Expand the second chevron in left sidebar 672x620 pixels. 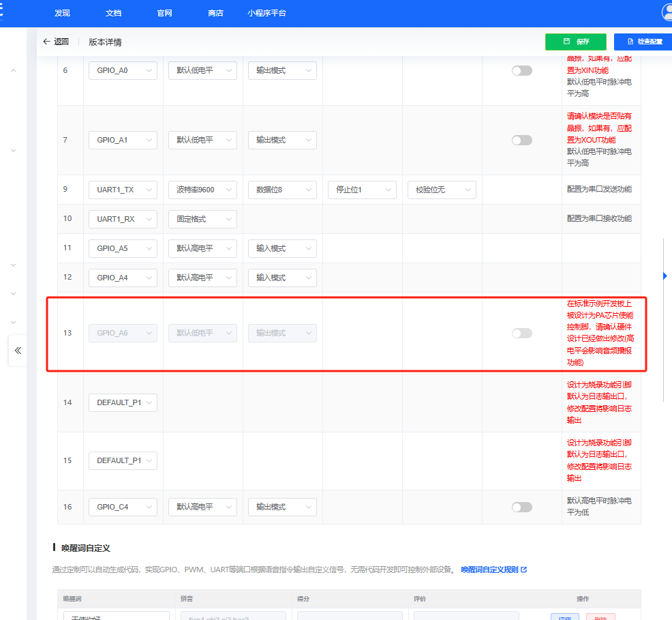click(x=14, y=150)
